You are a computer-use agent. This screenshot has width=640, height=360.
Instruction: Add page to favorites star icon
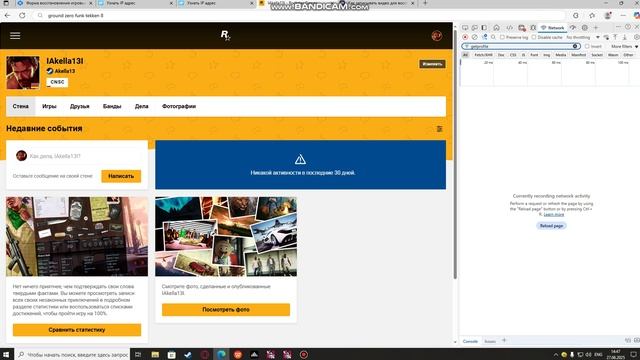(592, 16)
